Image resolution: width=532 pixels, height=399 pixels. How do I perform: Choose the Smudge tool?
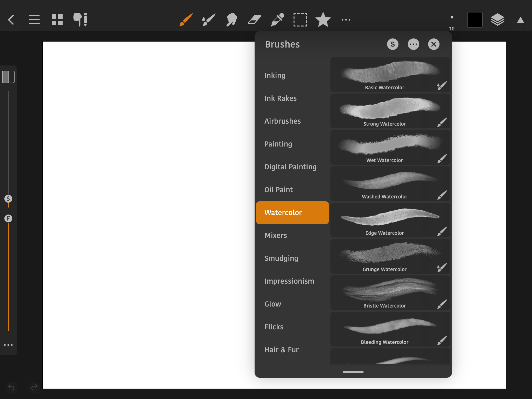(x=231, y=20)
